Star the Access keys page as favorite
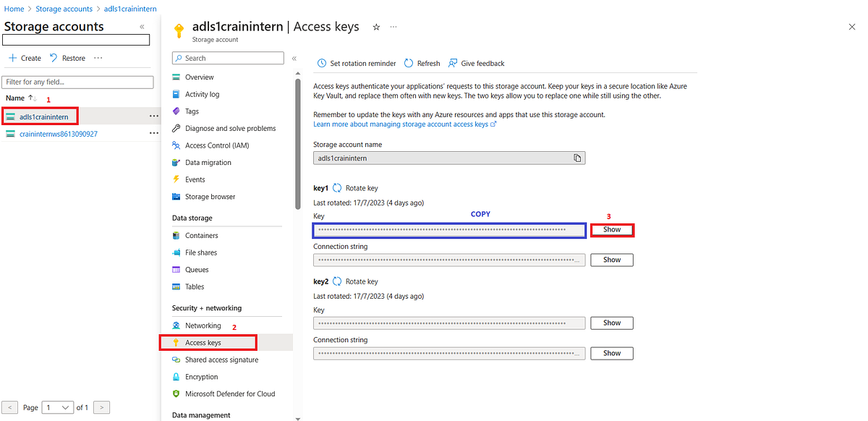The width and height of the screenshot is (868, 421). pyautogui.click(x=375, y=26)
